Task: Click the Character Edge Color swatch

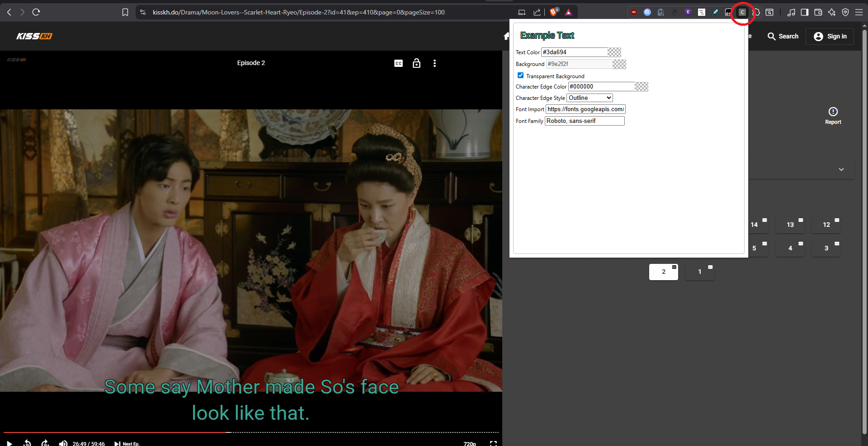Action: [642, 87]
